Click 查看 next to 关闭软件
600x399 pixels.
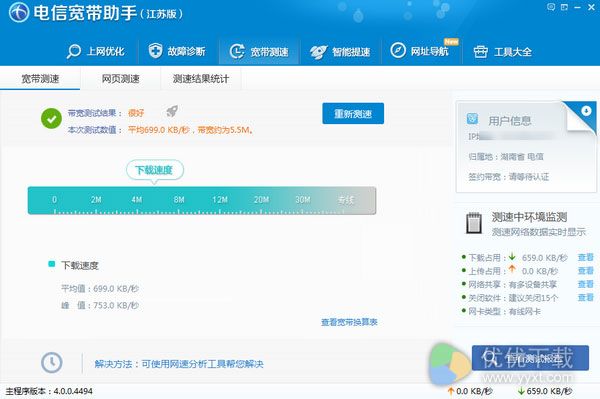[585, 297]
